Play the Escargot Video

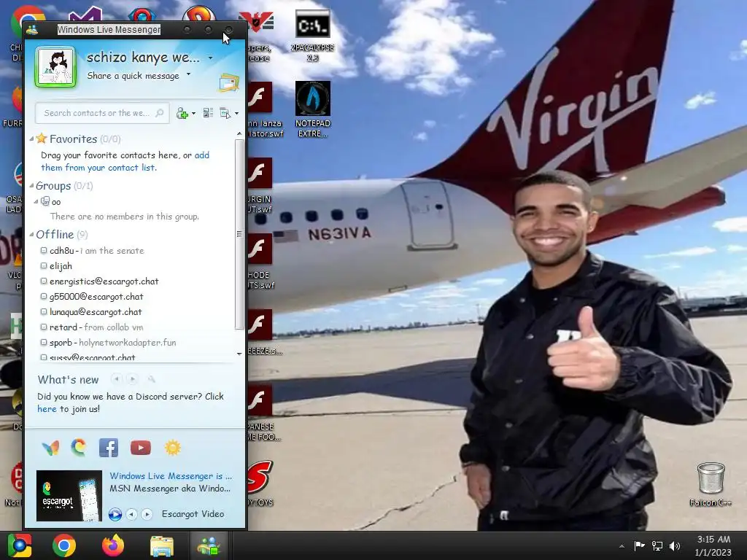click(x=115, y=514)
